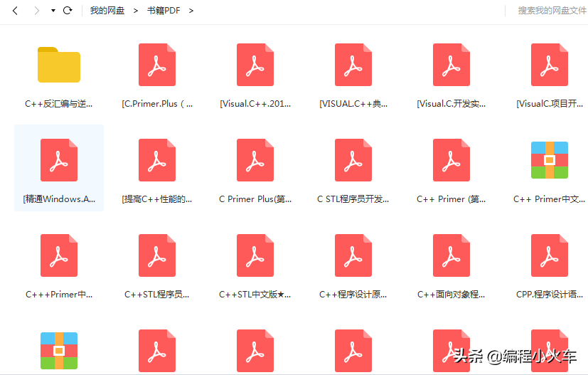The image size is (588, 375).
Task: Select the CPP.程序设计语... PDF icon
Action: pyautogui.click(x=550, y=255)
